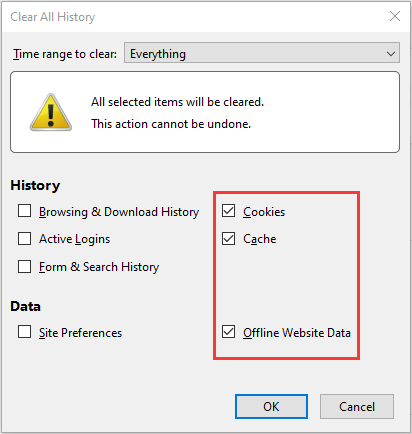This screenshot has height=434, width=412.
Task: Click the Clear All History title text
Action: [x=53, y=17]
